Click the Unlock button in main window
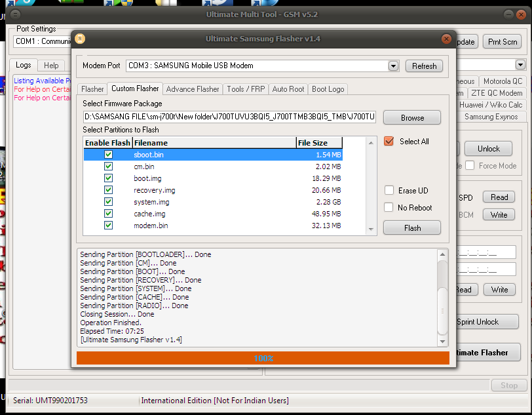 pos(488,149)
